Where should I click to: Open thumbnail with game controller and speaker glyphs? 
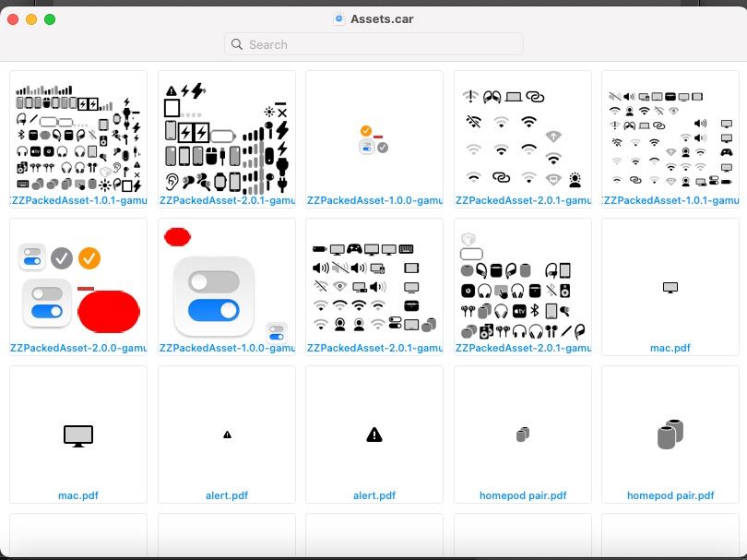tap(374, 288)
